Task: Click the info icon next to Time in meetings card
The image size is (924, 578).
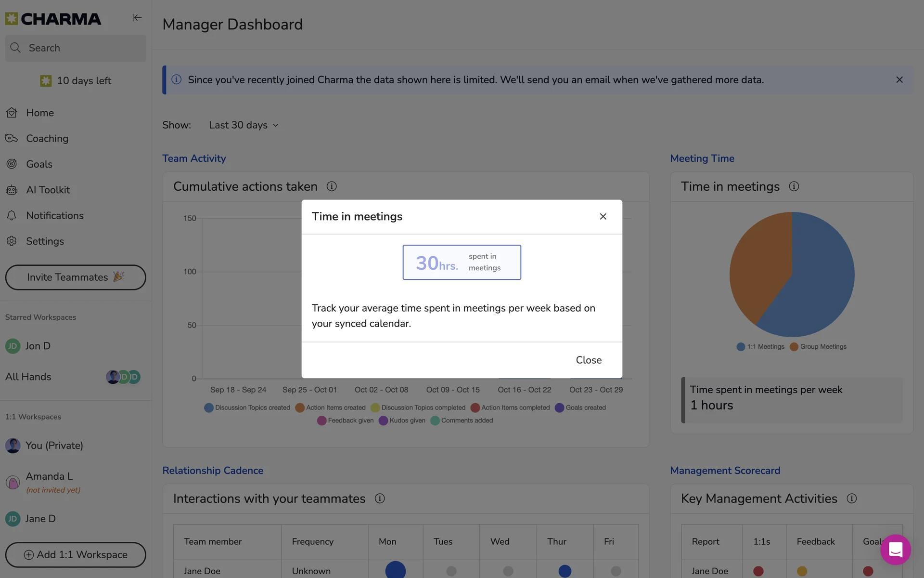Action: 794,186
